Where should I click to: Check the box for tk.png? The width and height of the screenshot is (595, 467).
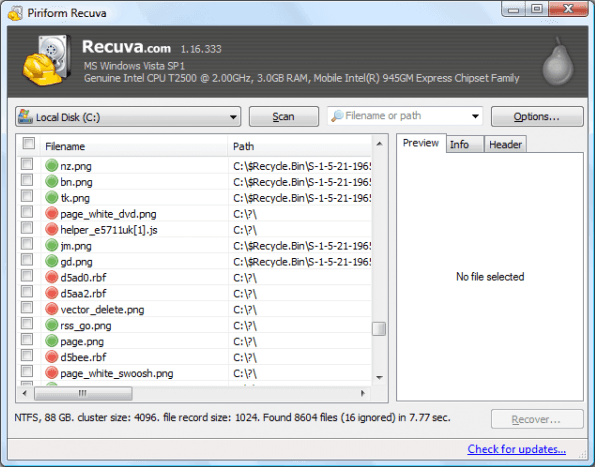(27, 196)
